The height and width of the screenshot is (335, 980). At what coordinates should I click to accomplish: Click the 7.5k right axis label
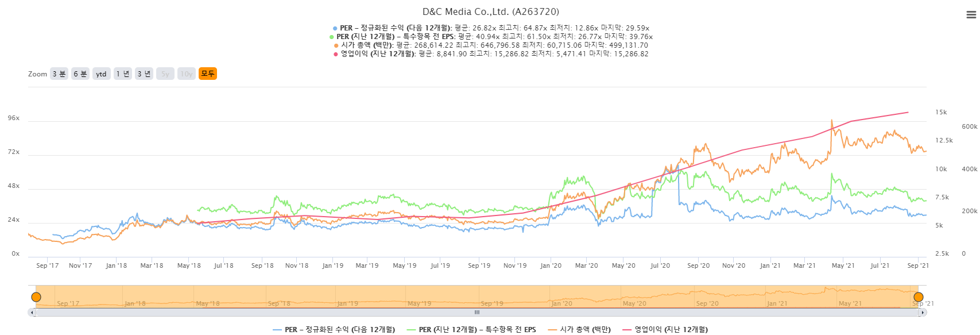(x=942, y=197)
